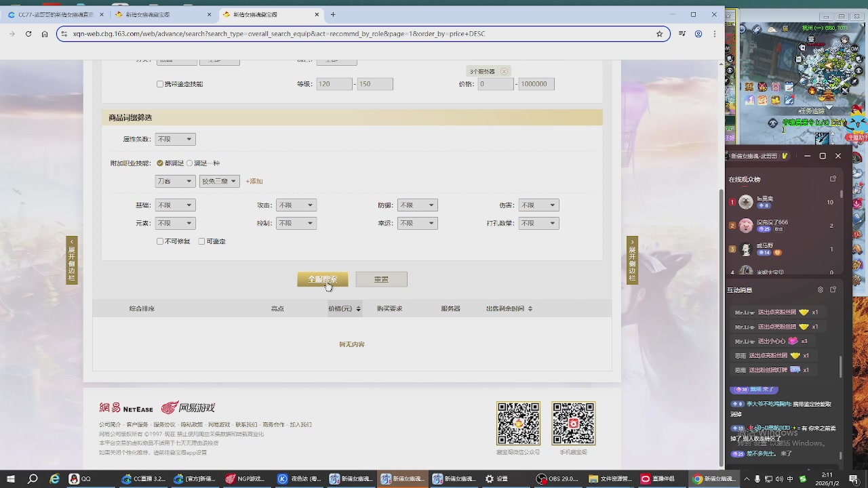Reload the page with browser refresh icon
Screen dimensions: 868x488
(28, 34)
